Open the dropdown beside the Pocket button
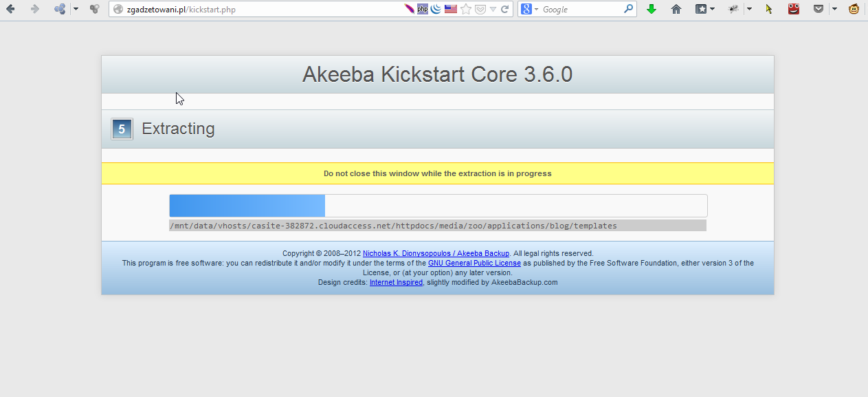The width and height of the screenshot is (868, 397). tap(834, 9)
